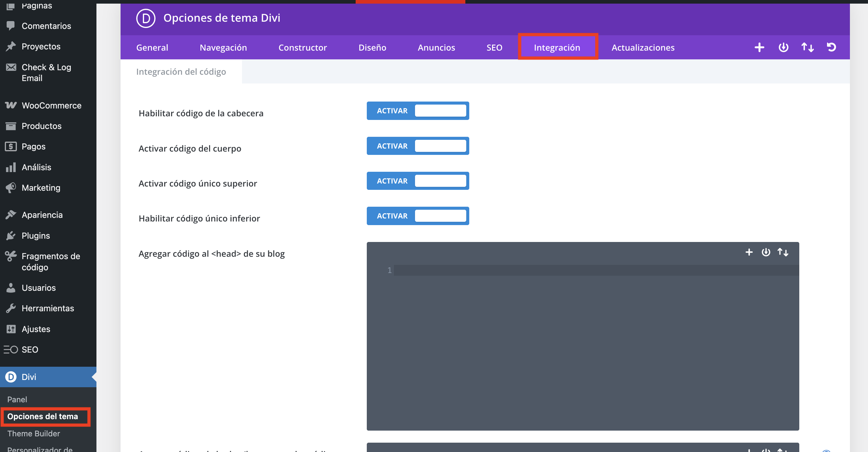
Task: Click plus icon in head code editor
Action: 749,252
